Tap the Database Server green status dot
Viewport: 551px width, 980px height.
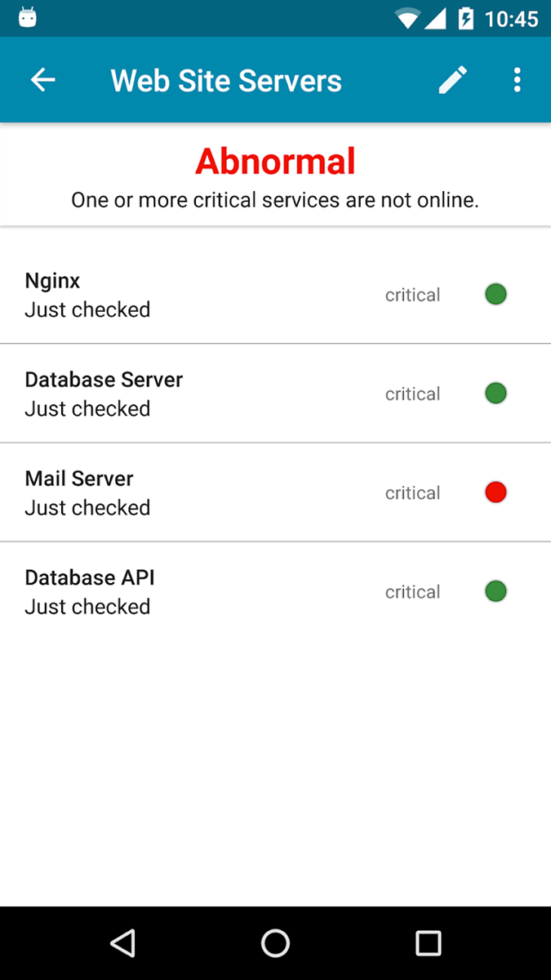[x=495, y=394]
